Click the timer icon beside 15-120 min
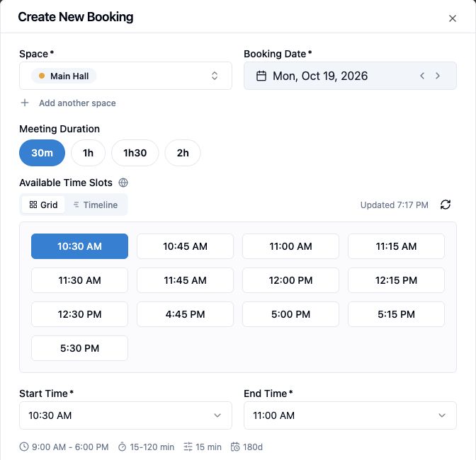This screenshot has width=476, height=460. tap(122, 447)
